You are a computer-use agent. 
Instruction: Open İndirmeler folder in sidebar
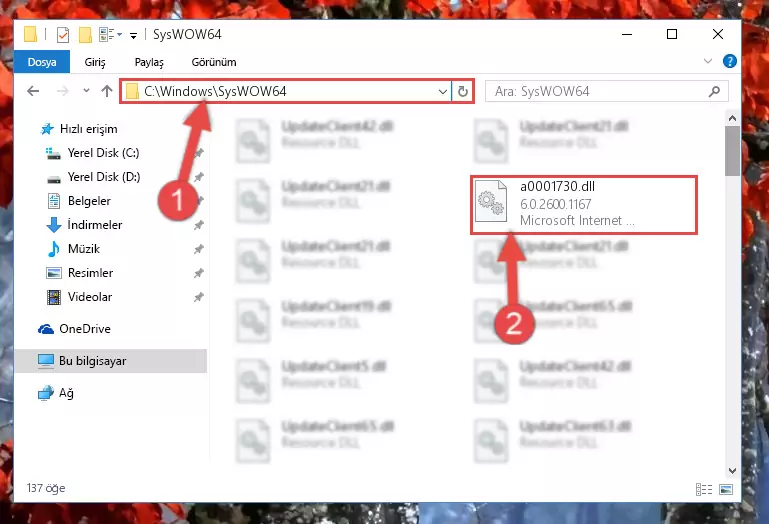click(83, 225)
